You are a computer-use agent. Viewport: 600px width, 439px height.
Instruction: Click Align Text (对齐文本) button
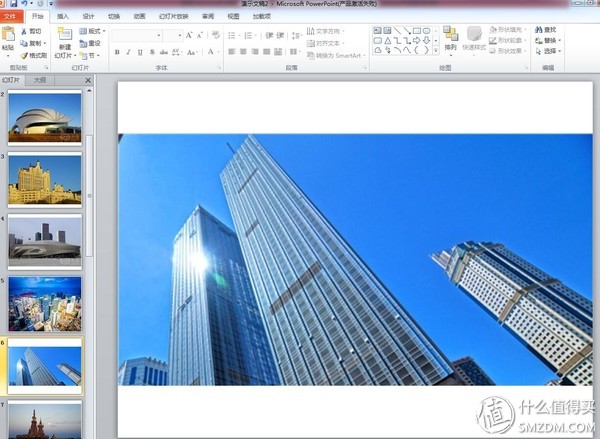pos(325,43)
